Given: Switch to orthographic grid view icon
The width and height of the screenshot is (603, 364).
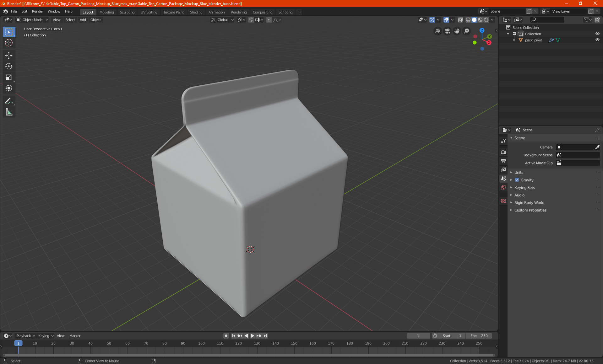Looking at the screenshot, I should point(437,31).
